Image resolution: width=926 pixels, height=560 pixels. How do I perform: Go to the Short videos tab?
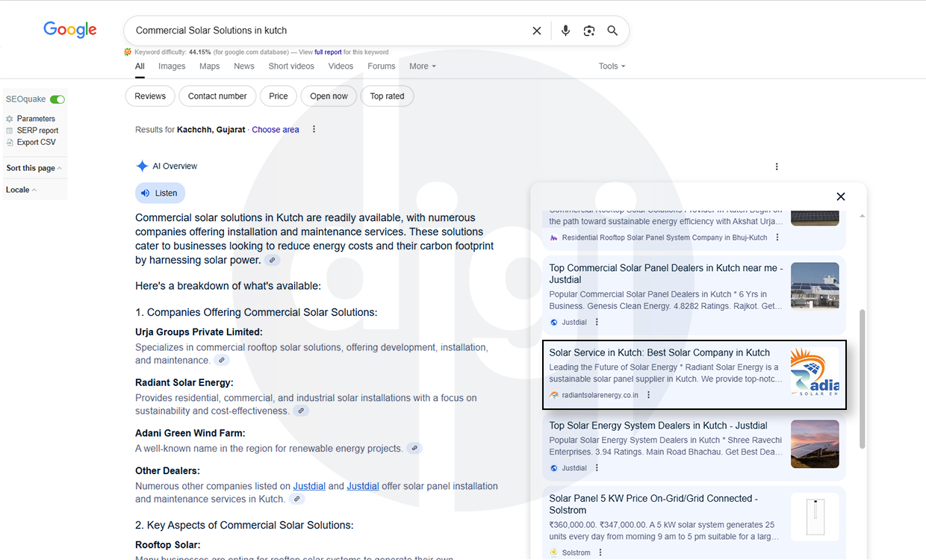click(291, 66)
